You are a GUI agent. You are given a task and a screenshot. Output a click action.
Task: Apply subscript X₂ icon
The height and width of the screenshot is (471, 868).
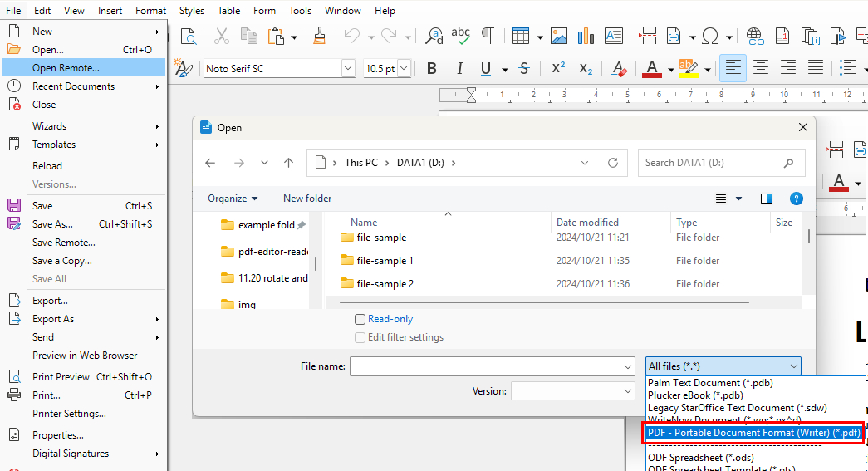[x=586, y=69]
